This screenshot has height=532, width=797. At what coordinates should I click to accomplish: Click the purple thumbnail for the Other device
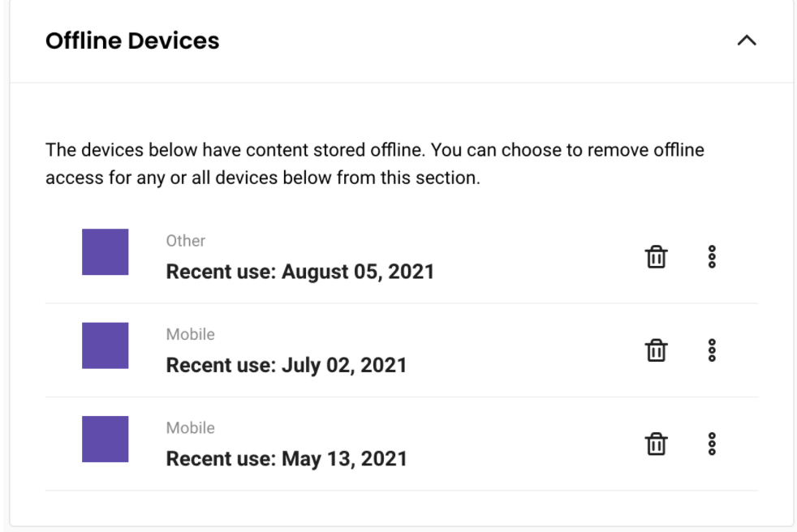106,252
